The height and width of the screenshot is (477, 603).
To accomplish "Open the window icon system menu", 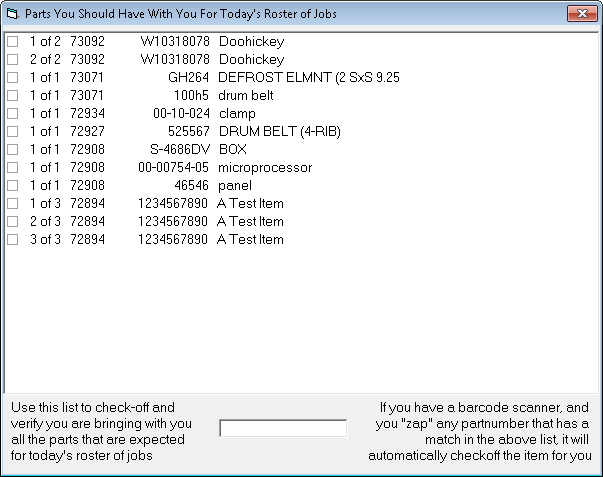I will (11, 13).
